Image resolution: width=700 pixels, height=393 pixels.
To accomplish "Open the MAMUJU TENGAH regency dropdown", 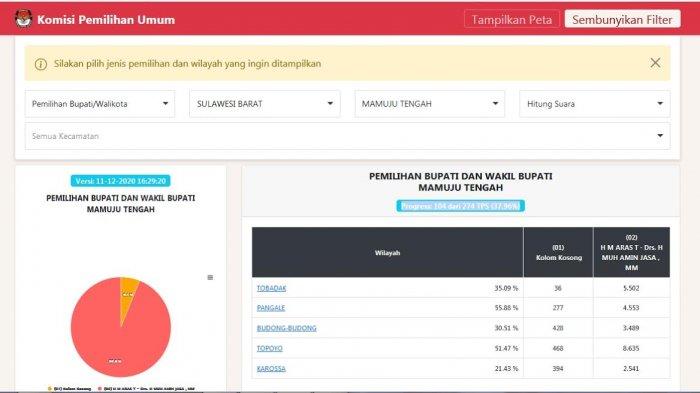I will (x=429, y=104).
